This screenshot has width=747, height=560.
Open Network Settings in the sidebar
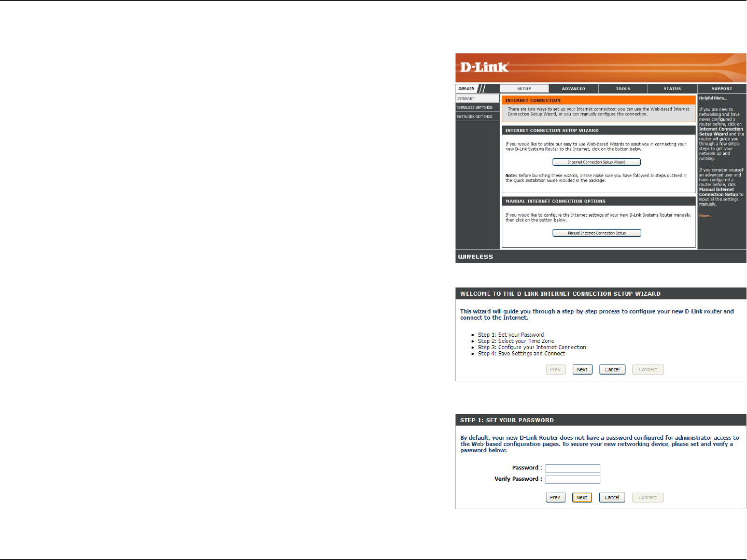click(x=477, y=117)
